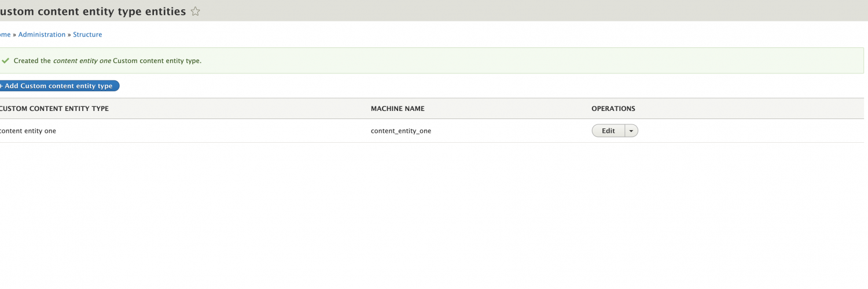Image resolution: width=868 pixels, height=289 pixels.
Task: Click the Custom Content Entity Type header
Action: tap(54, 109)
